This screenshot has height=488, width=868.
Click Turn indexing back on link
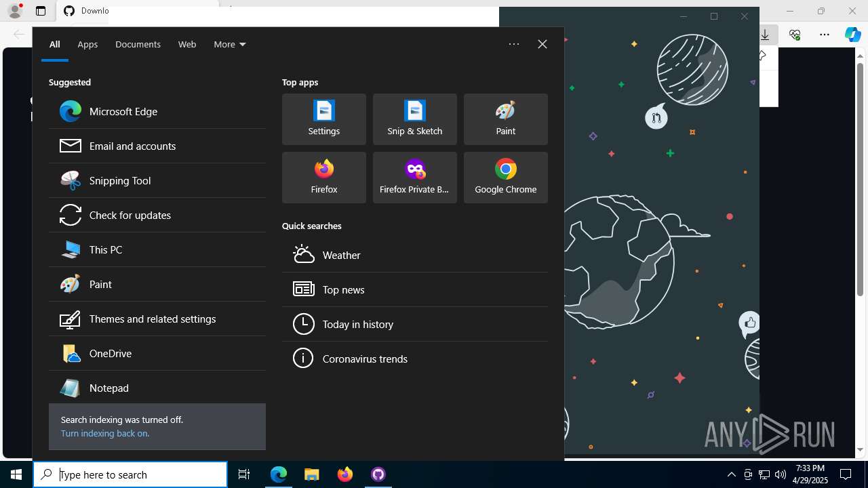105,433
